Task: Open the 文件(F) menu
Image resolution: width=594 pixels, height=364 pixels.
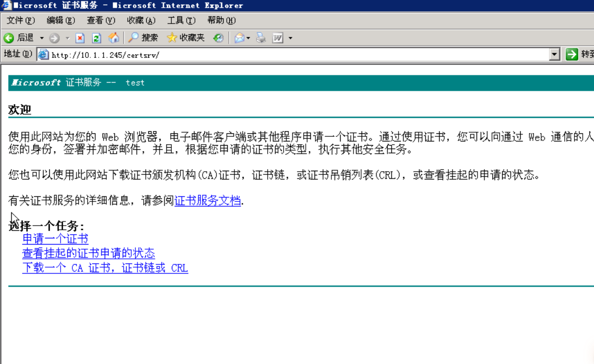Action: pyautogui.click(x=21, y=21)
